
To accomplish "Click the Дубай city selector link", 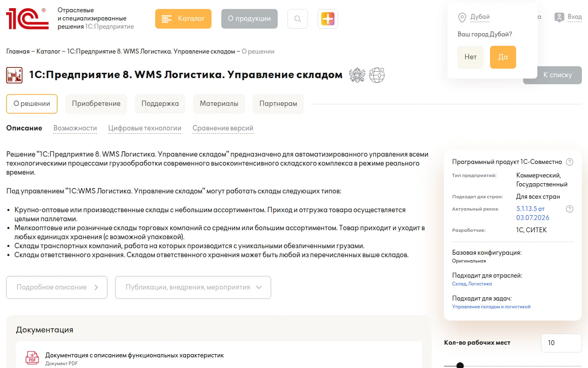I will pos(480,17).
